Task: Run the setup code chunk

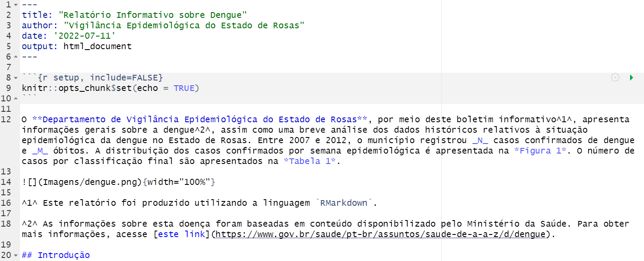Action: coord(631,78)
